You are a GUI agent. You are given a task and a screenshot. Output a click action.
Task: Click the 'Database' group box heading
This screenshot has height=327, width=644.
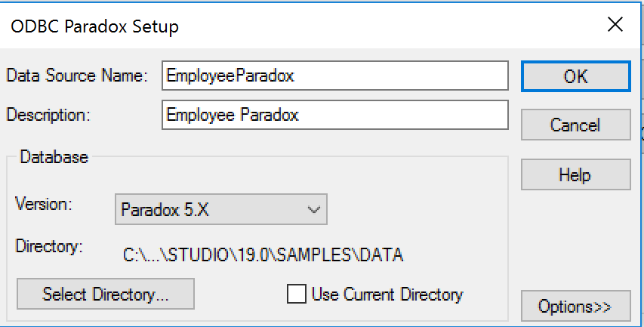(x=54, y=157)
